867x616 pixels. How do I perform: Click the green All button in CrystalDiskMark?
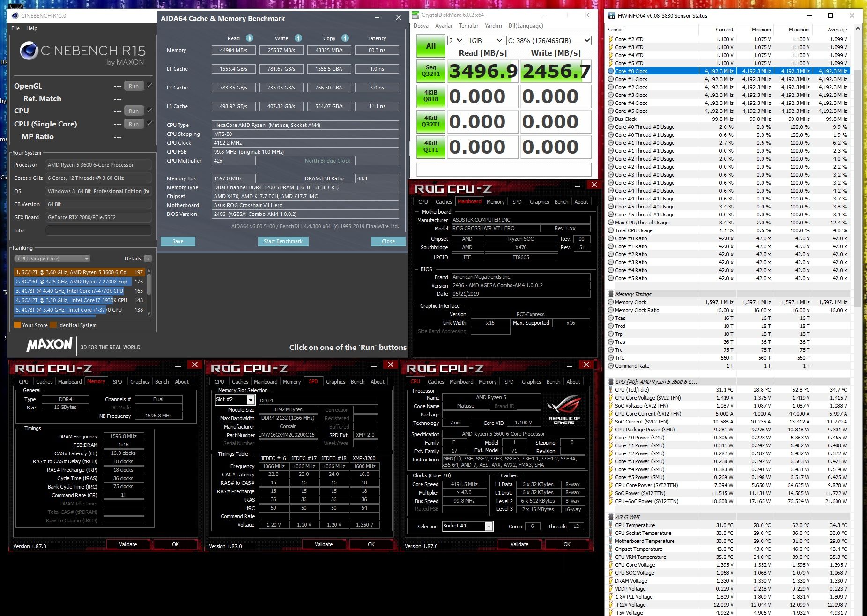[431, 46]
